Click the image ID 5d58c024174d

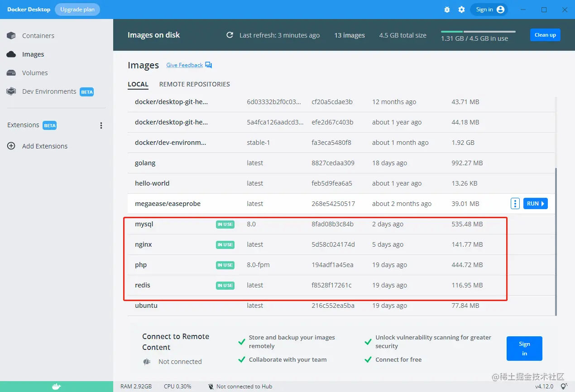pyautogui.click(x=333, y=244)
